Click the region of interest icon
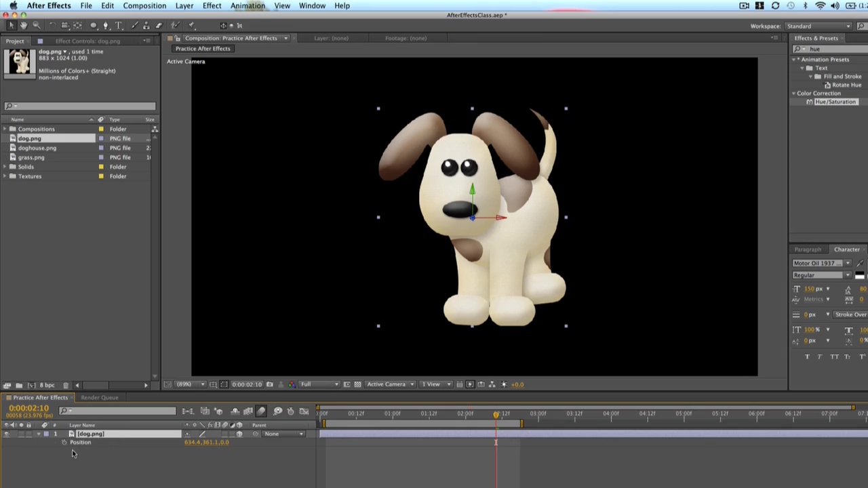This screenshot has width=868, height=488. pyautogui.click(x=224, y=385)
